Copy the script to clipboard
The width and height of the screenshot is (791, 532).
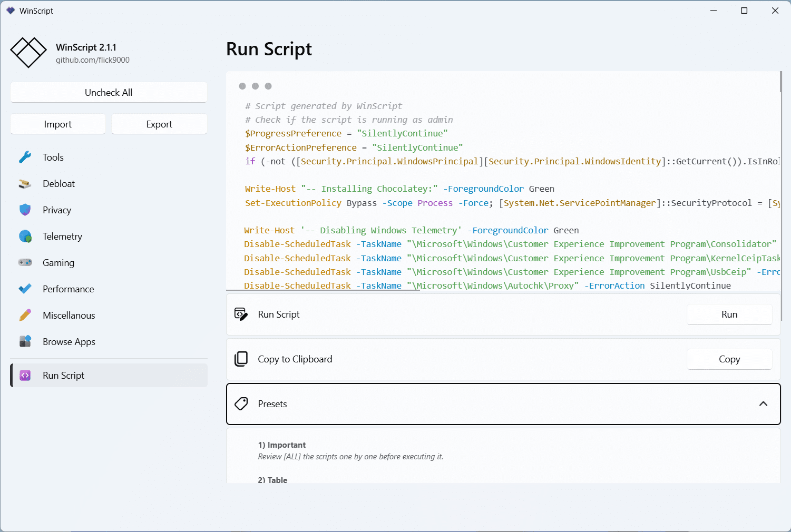729,359
